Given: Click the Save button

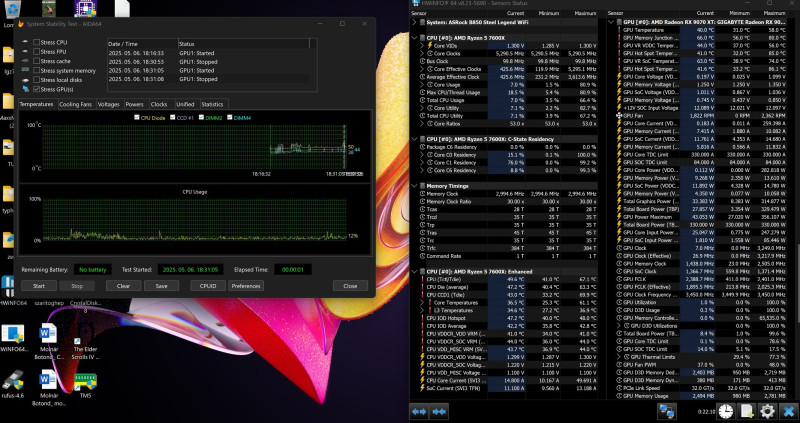Looking at the screenshot, I should pos(161,286).
